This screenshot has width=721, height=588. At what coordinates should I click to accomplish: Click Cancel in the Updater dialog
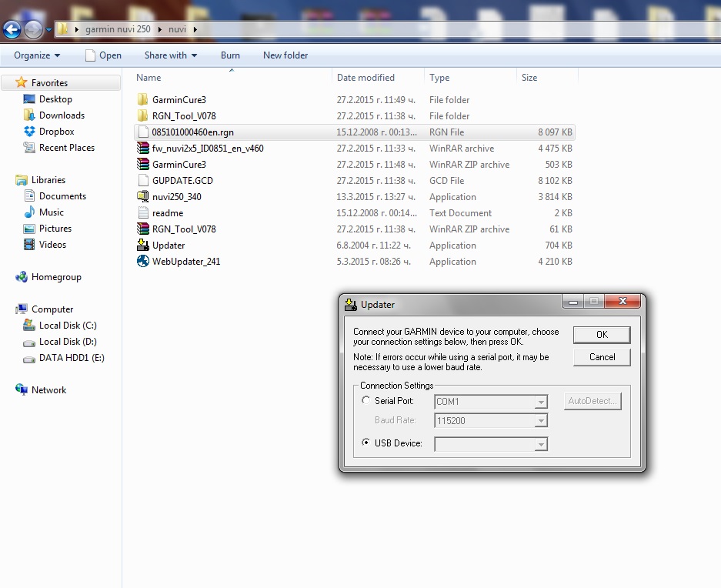(602, 357)
